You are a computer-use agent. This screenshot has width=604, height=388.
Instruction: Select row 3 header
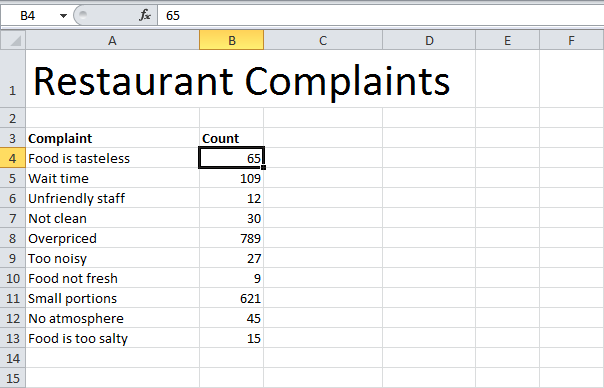pos(13,138)
